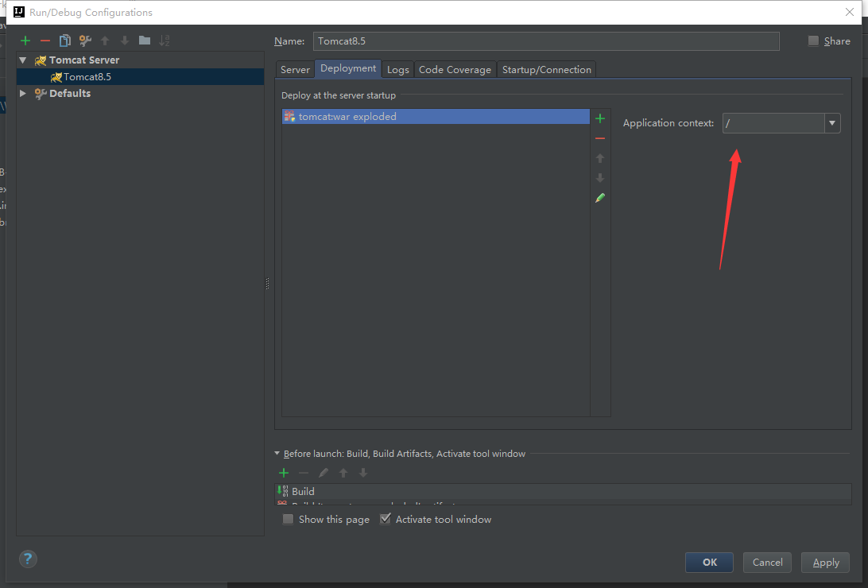Go to Code Coverage tab
The height and width of the screenshot is (588, 868).
pyautogui.click(x=455, y=70)
